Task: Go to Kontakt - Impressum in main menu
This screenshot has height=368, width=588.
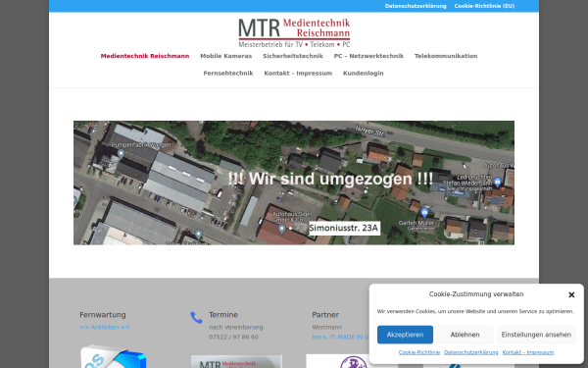Action: tap(298, 74)
